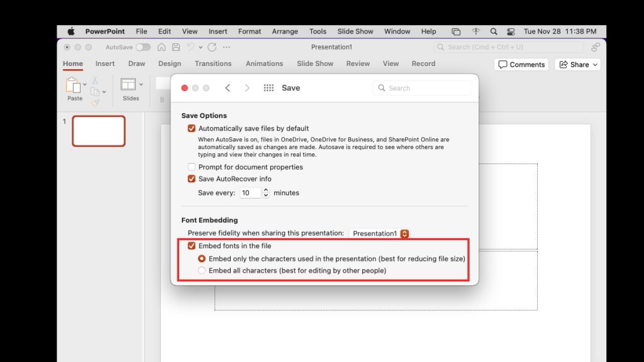Select Embed all characters option
The width and height of the screenshot is (644, 362).
click(203, 270)
